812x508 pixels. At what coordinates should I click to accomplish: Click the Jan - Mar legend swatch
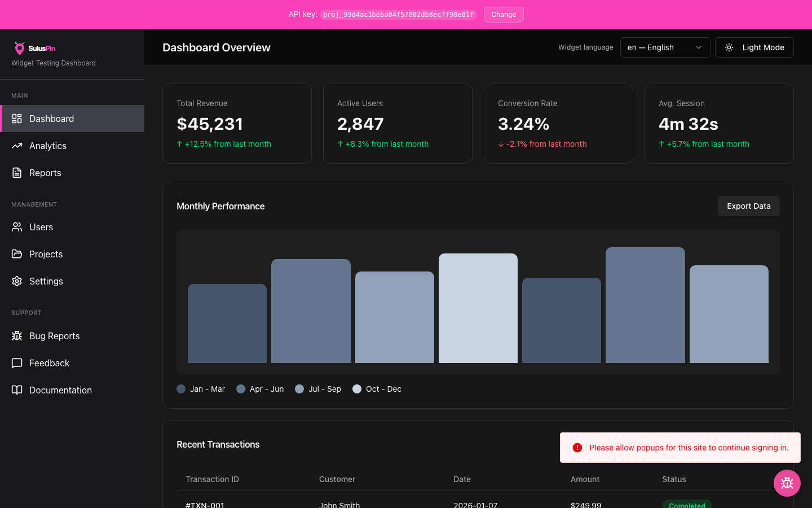[x=181, y=389]
